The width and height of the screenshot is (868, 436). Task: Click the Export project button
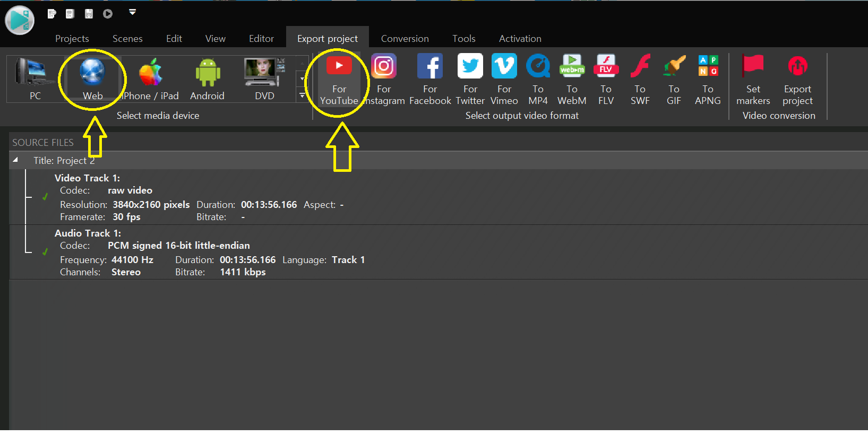[797, 79]
